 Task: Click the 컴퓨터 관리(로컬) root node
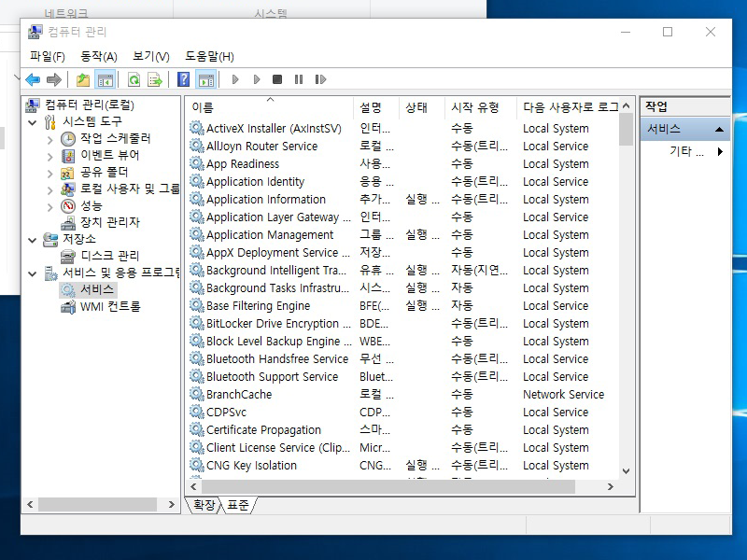click(x=89, y=105)
